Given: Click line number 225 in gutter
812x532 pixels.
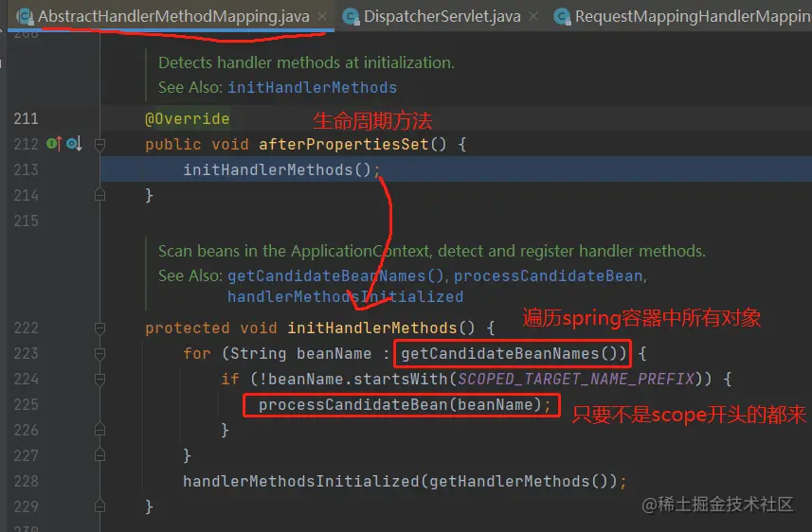Looking at the screenshot, I should (26, 404).
